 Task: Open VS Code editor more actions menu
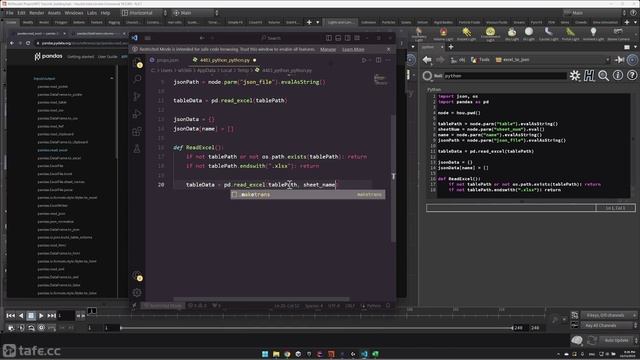pyautogui.click(x=388, y=60)
